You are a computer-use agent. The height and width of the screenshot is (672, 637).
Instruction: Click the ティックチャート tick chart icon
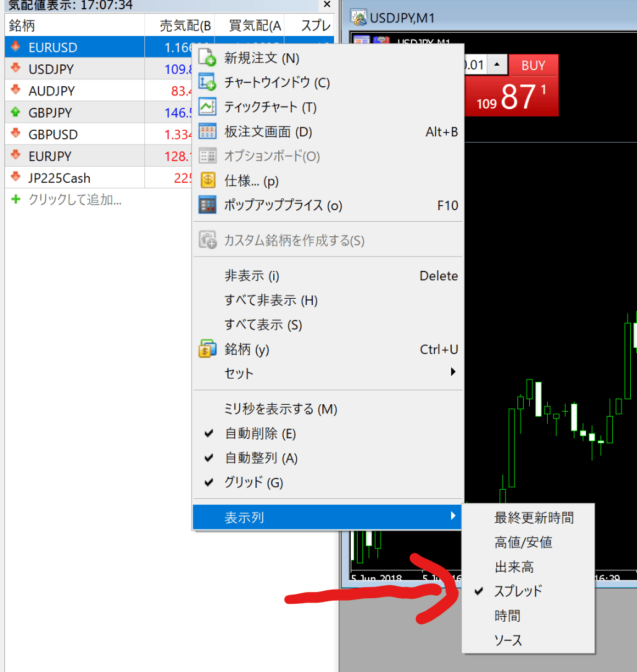tap(208, 107)
